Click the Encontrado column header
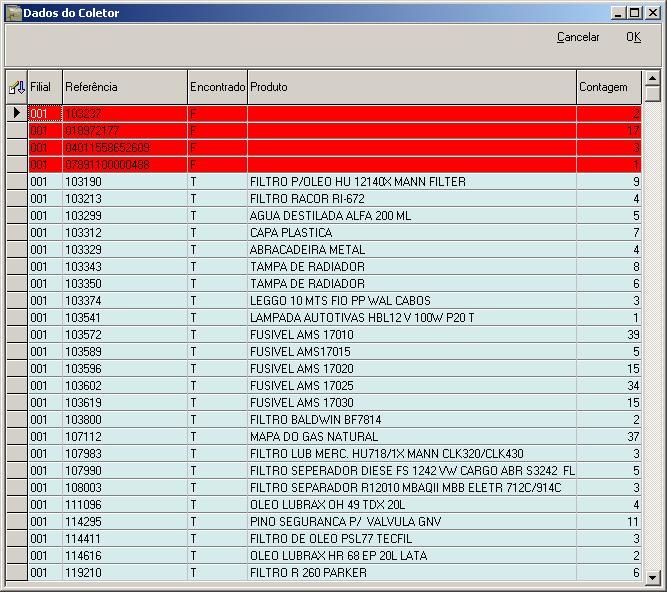The image size is (667, 592). [x=217, y=87]
